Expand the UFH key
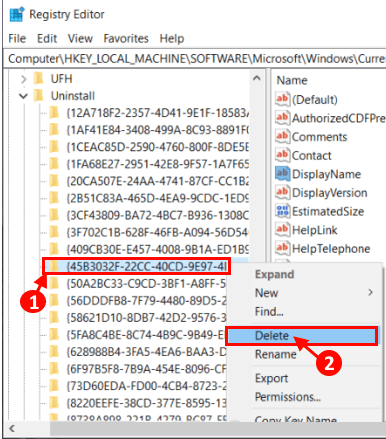 point(23,79)
